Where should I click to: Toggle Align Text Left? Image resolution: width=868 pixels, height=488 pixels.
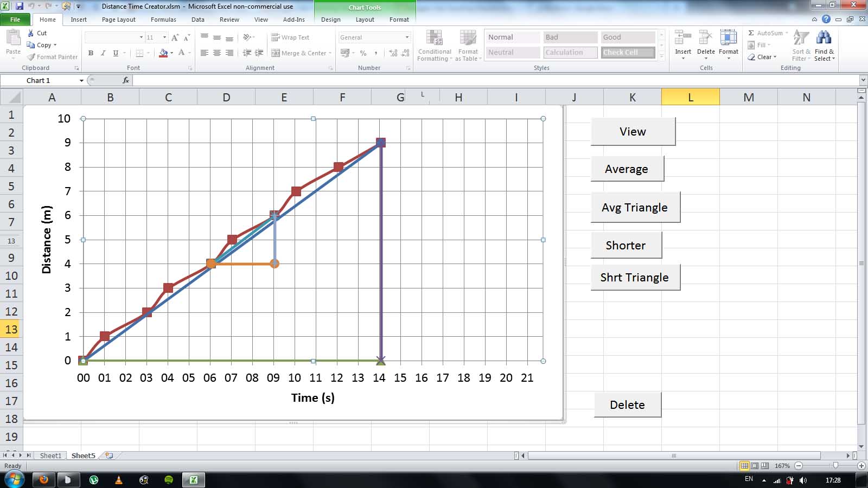click(x=204, y=53)
